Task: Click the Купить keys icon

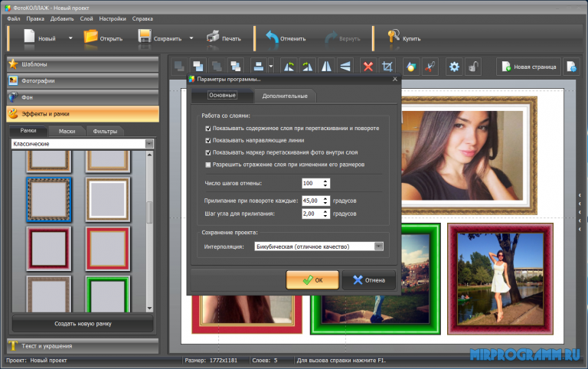Action: pyautogui.click(x=394, y=37)
